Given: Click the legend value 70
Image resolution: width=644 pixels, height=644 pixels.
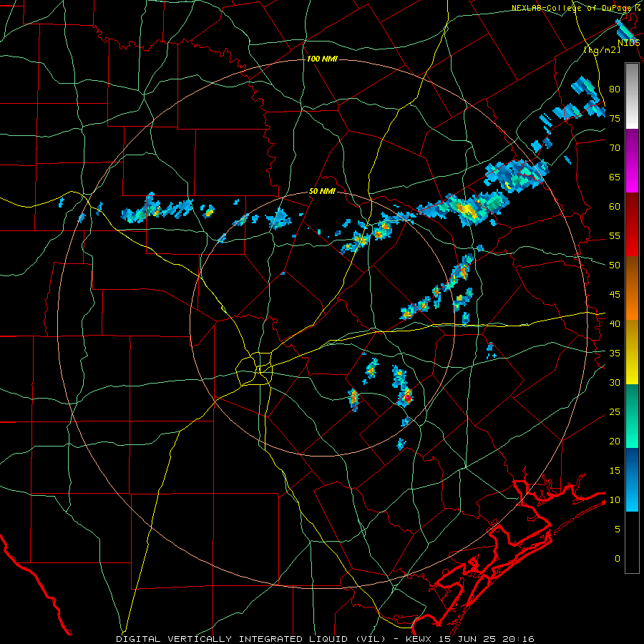Looking at the screenshot, I should [x=615, y=148].
